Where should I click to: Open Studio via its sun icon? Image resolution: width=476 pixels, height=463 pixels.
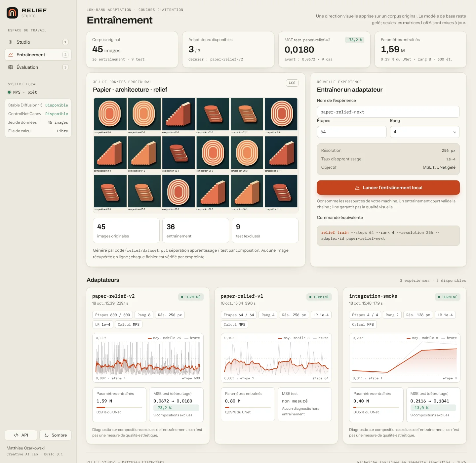point(11,42)
